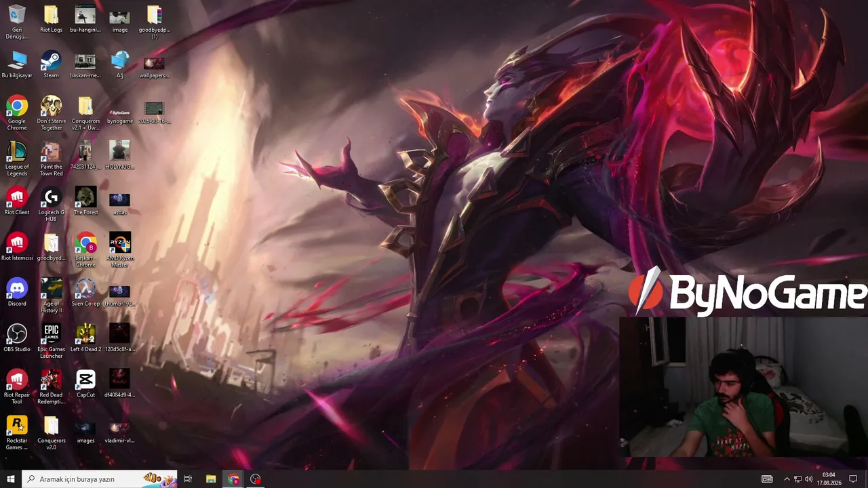Open Rockstar Games launcher shortcut
This screenshot has height=488, width=868.
pos(17,425)
